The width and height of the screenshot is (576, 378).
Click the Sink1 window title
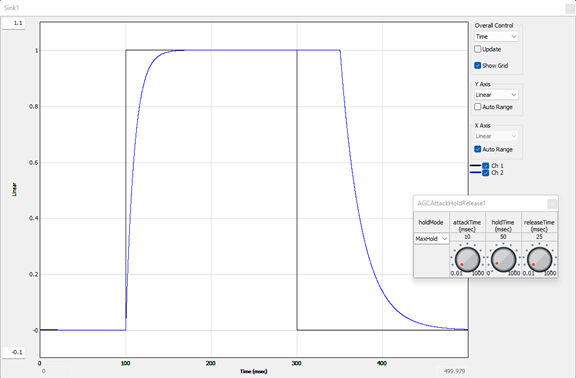pyautogui.click(x=11, y=8)
